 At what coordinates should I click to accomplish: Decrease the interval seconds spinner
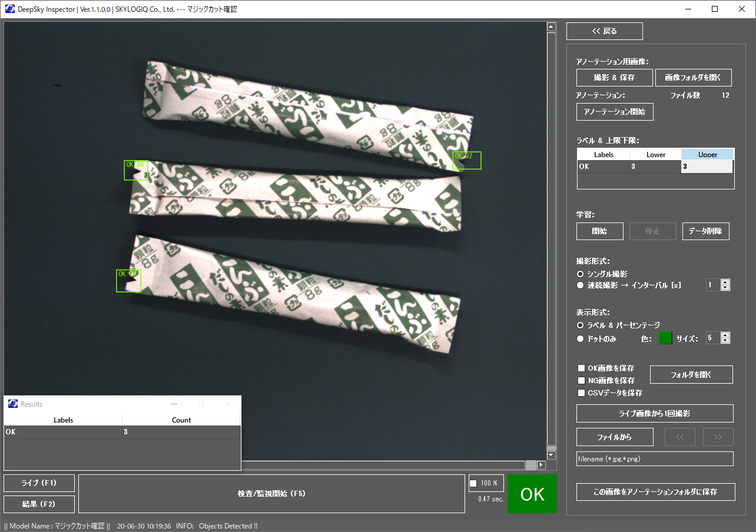(x=725, y=288)
